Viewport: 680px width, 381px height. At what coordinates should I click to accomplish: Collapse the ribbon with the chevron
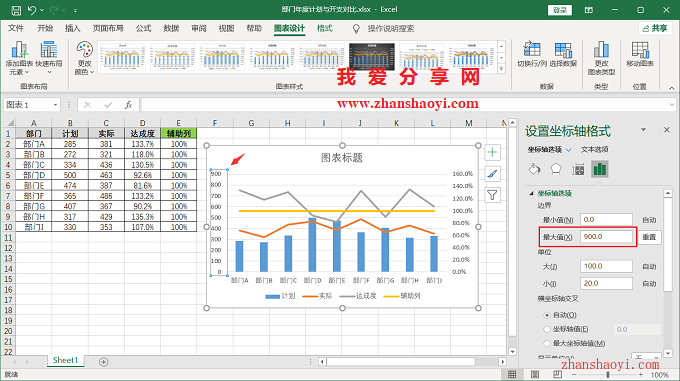(671, 88)
